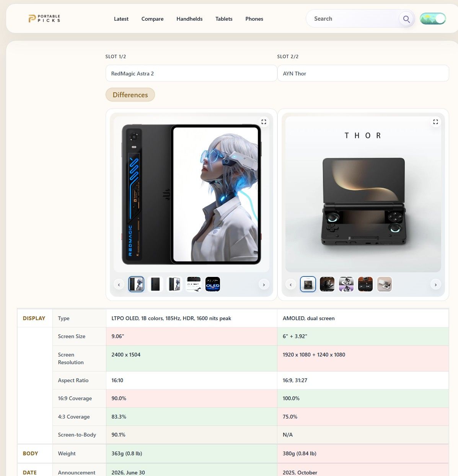Click main AYN Thor product image
Viewport: 458px width, 476px height.
coord(363,194)
